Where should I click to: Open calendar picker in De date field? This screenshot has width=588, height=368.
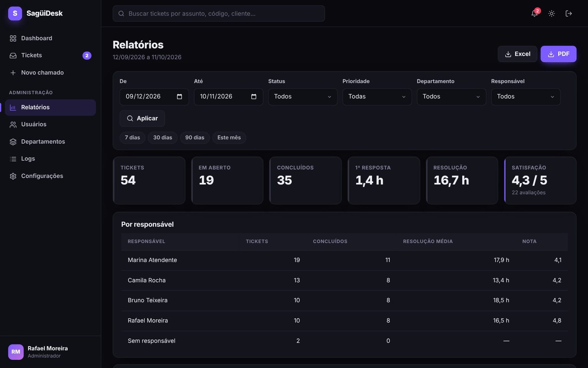click(x=179, y=96)
